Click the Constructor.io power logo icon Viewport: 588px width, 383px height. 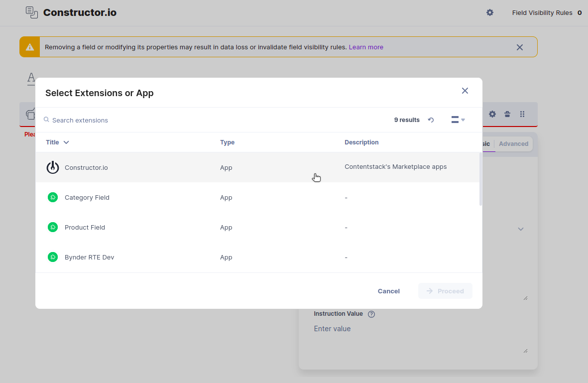[x=53, y=167]
